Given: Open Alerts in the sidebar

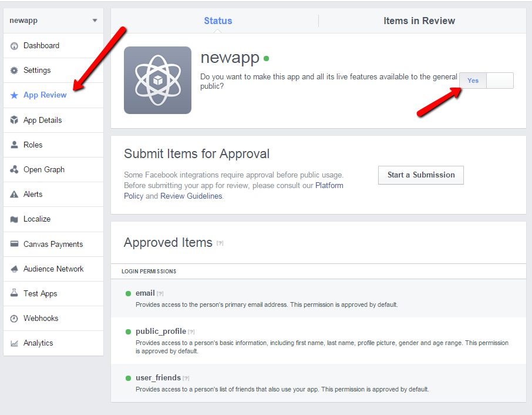Looking at the screenshot, I should click(x=53, y=194).
